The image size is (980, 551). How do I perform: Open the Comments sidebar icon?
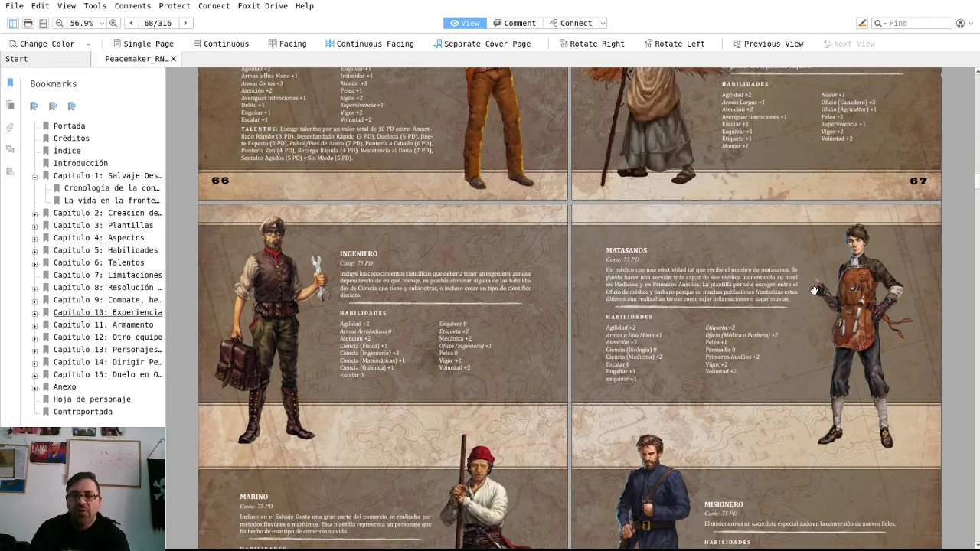pyautogui.click(x=10, y=149)
